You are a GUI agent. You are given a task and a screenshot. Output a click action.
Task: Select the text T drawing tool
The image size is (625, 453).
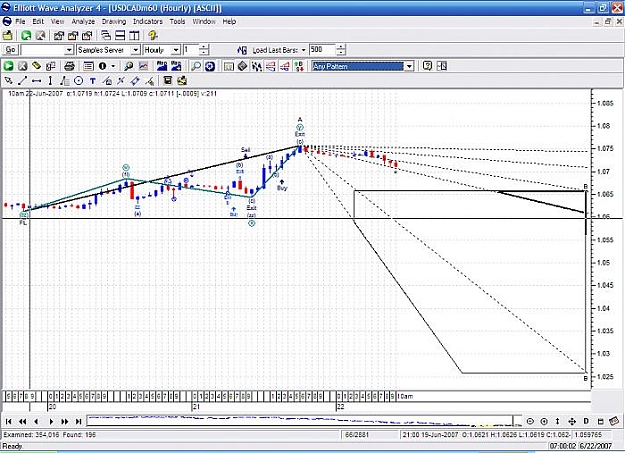click(92, 81)
